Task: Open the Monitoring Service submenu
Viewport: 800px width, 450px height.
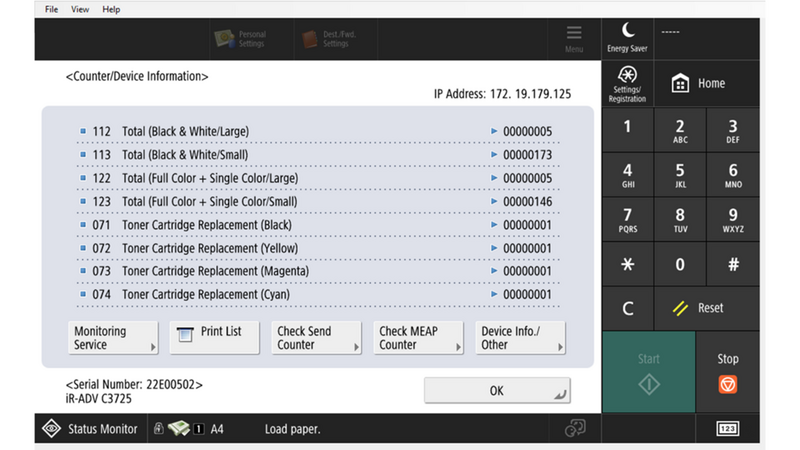Action: tap(113, 338)
